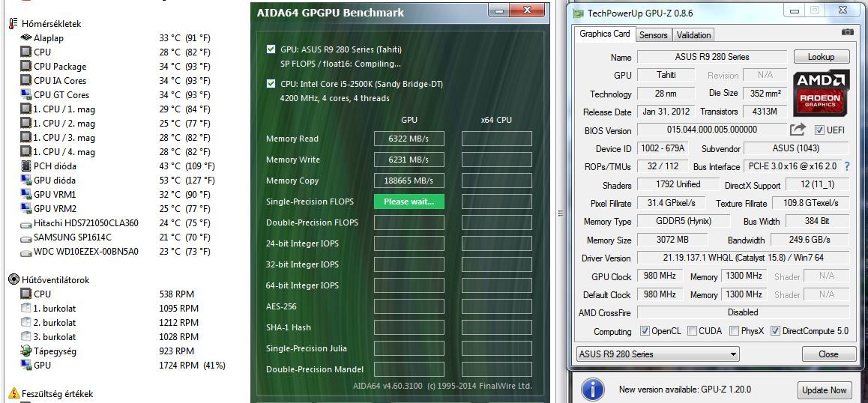868x403 pixels.
Task: Click the Update Now button
Action: click(x=825, y=390)
